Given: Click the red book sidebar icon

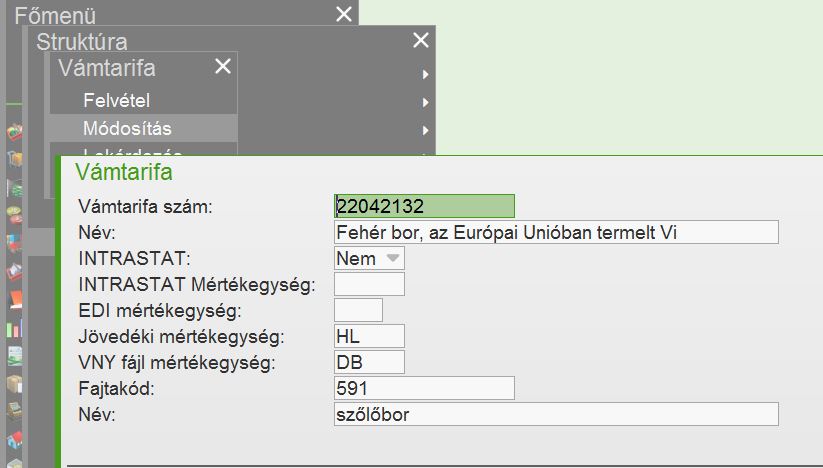Looking at the screenshot, I should coord(14,300).
